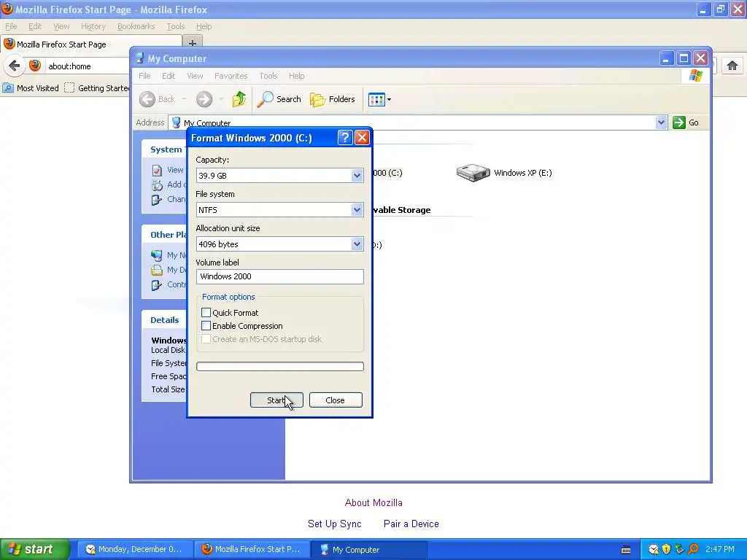The width and height of the screenshot is (747, 560).
Task: Click the Firefox about:home URL field
Action: coord(88,66)
